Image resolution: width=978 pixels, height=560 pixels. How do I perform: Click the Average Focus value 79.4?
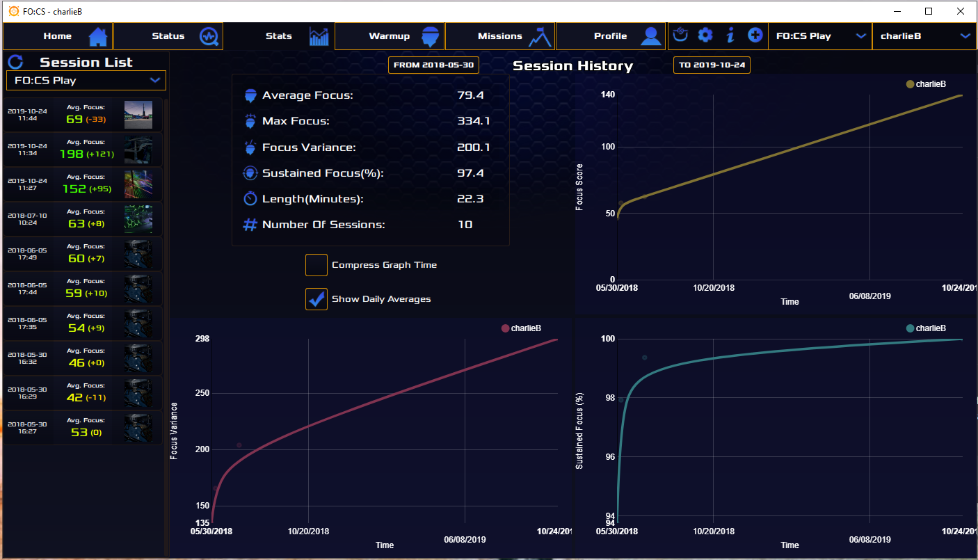(470, 95)
